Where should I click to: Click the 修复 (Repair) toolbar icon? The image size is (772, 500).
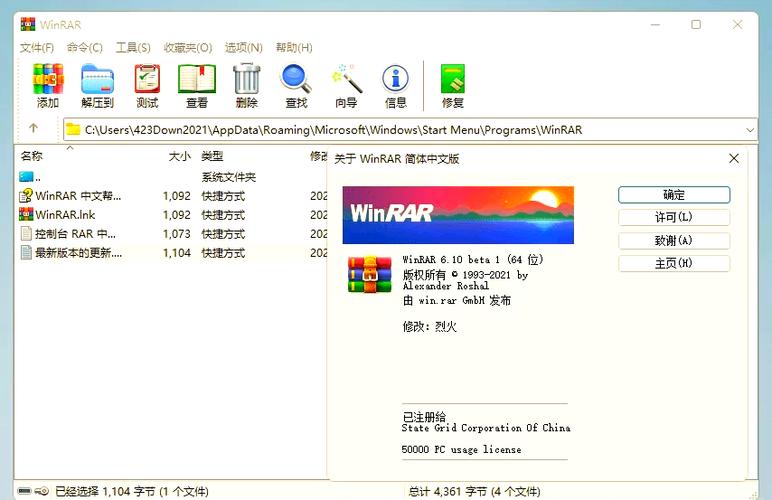click(x=452, y=79)
